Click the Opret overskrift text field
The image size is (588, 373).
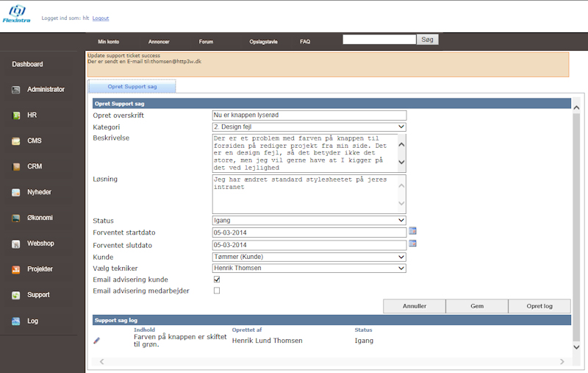[309, 116]
